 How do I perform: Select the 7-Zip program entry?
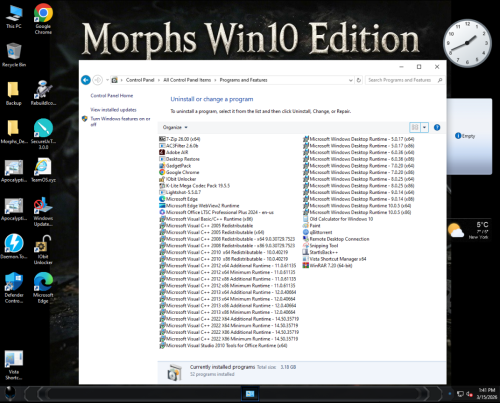tap(180, 139)
